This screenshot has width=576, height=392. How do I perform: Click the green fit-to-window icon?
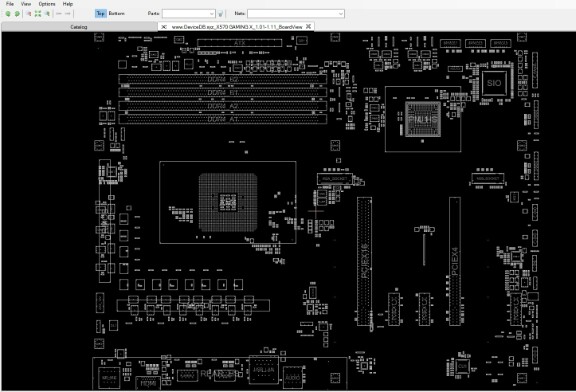click(x=38, y=14)
